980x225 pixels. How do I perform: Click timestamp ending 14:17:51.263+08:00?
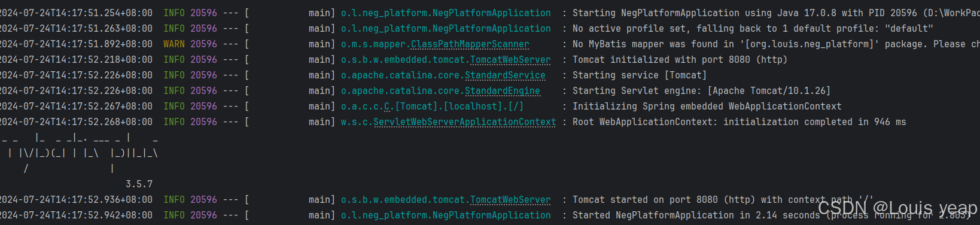point(76,29)
